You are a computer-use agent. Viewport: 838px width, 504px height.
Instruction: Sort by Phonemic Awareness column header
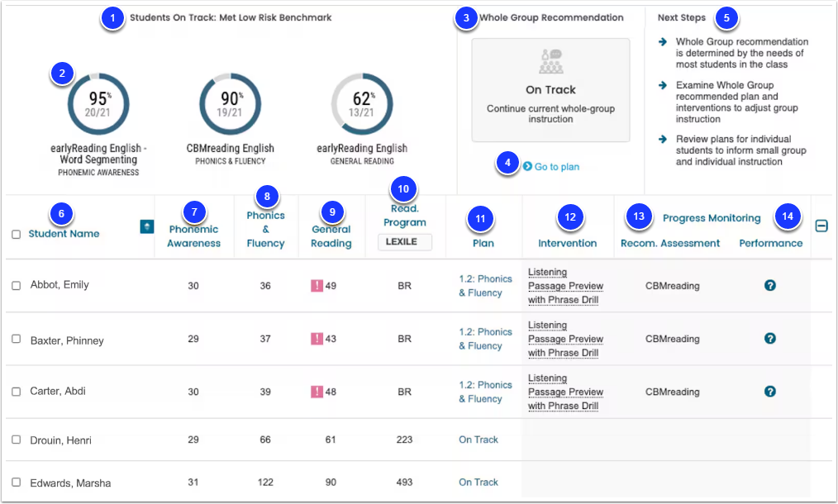click(193, 235)
